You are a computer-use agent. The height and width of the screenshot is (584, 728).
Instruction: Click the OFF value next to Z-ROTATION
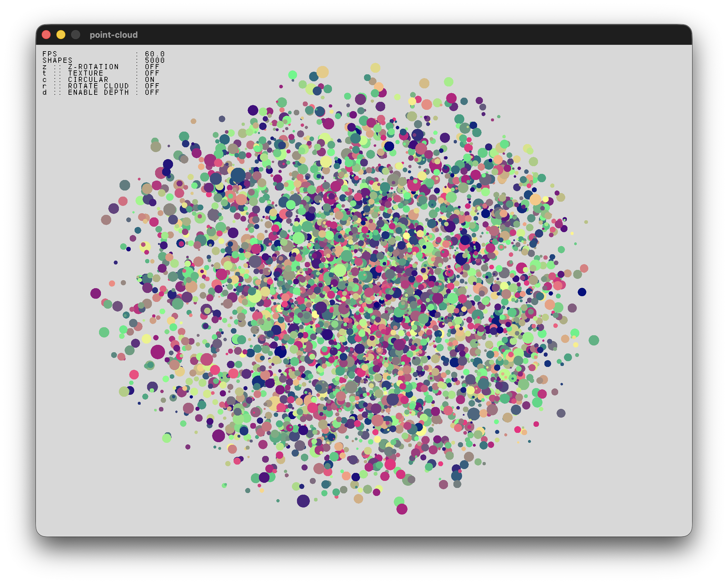click(152, 67)
